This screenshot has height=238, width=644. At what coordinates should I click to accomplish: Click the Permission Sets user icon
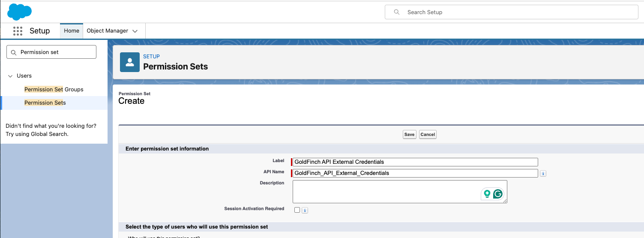[x=130, y=62]
